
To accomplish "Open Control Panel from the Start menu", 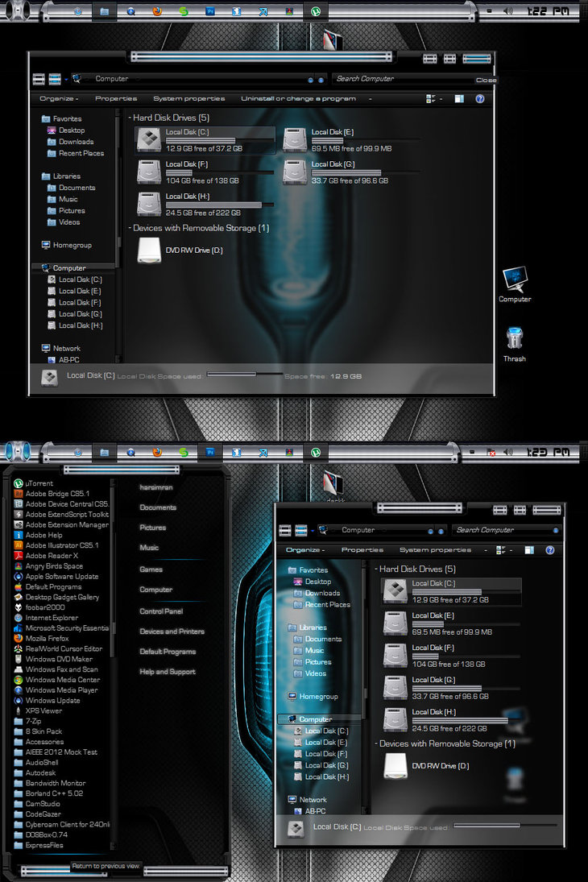I will [x=161, y=611].
